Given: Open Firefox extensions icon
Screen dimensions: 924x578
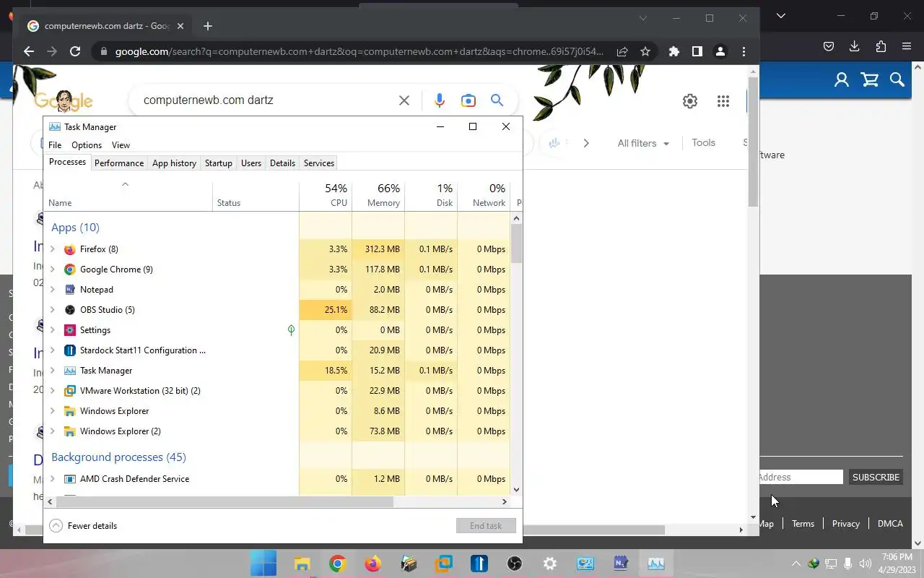Looking at the screenshot, I should pyautogui.click(x=881, y=46).
